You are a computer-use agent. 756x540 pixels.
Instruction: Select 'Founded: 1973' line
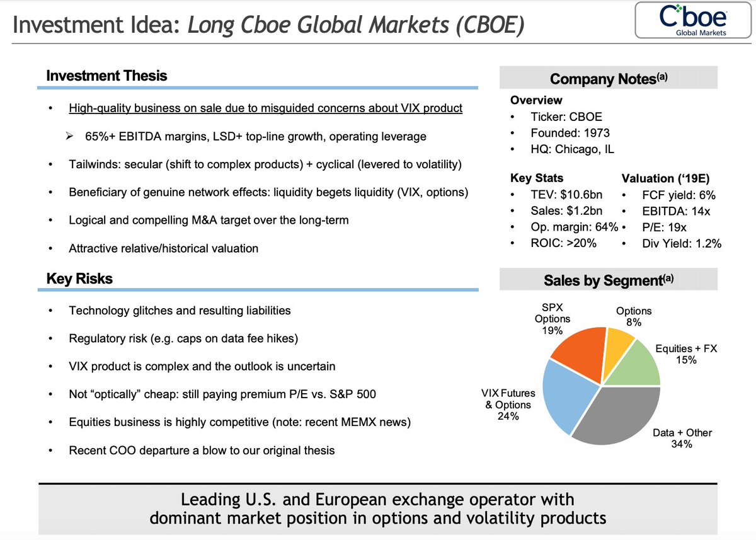pos(570,133)
